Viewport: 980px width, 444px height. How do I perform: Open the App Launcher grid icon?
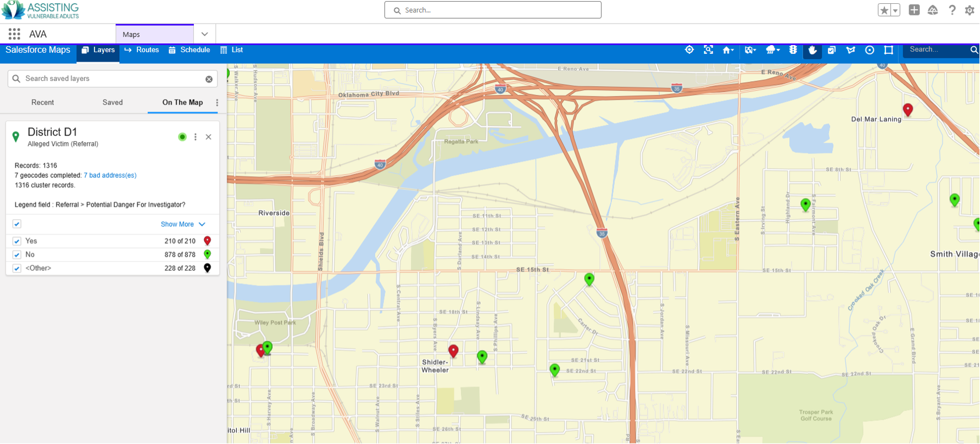click(14, 34)
